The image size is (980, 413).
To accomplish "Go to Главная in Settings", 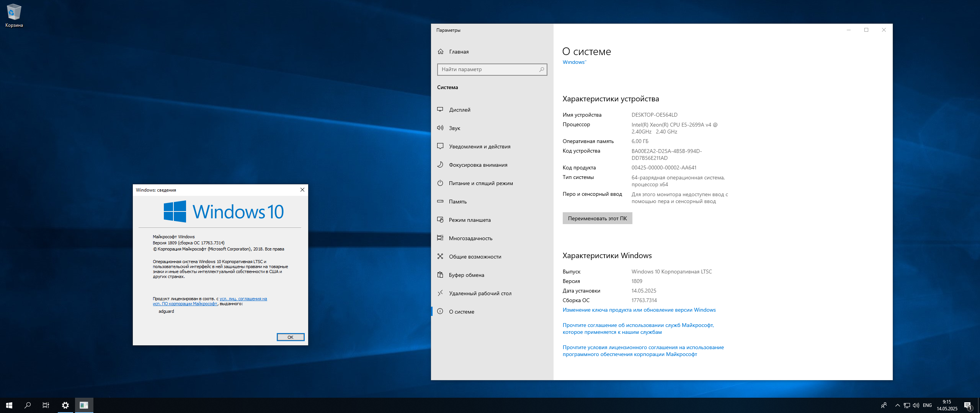I will pyautogui.click(x=492, y=52).
